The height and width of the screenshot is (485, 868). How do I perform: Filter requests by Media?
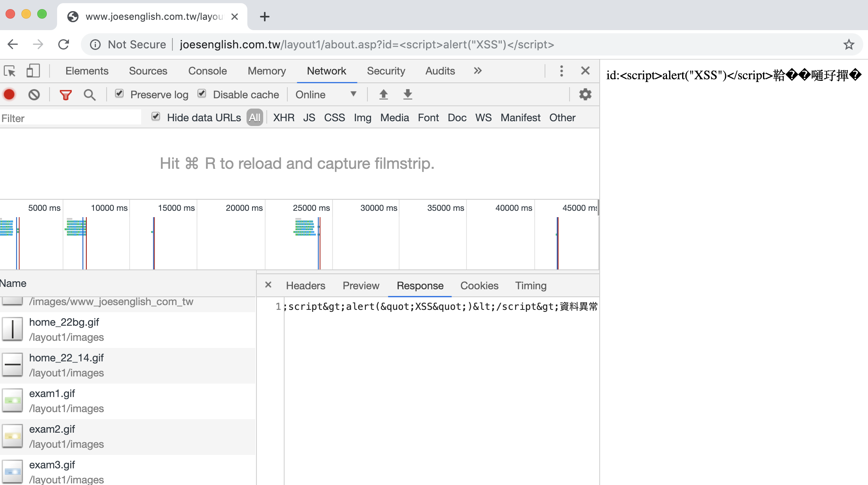[394, 118]
